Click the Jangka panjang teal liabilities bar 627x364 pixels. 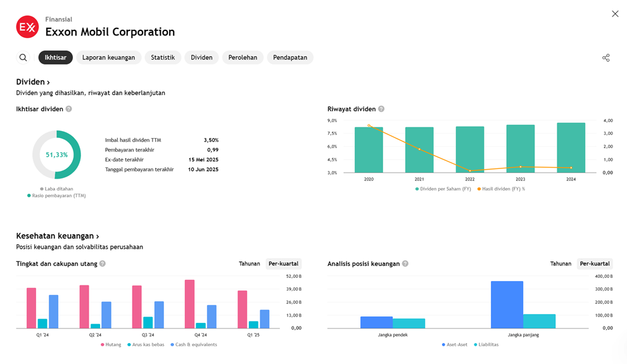[x=540, y=321]
